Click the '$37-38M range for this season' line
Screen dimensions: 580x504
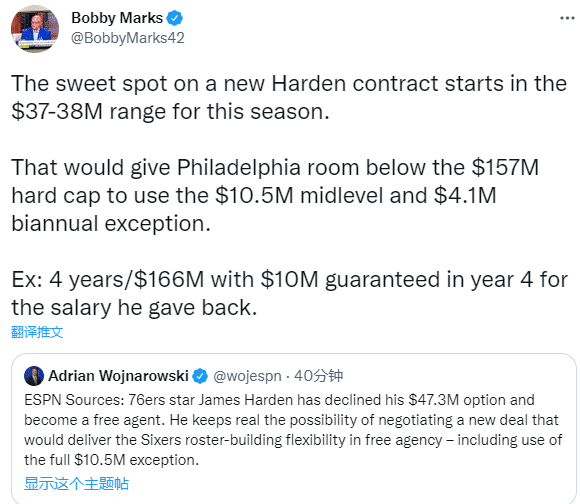click(x=170, y=111)
